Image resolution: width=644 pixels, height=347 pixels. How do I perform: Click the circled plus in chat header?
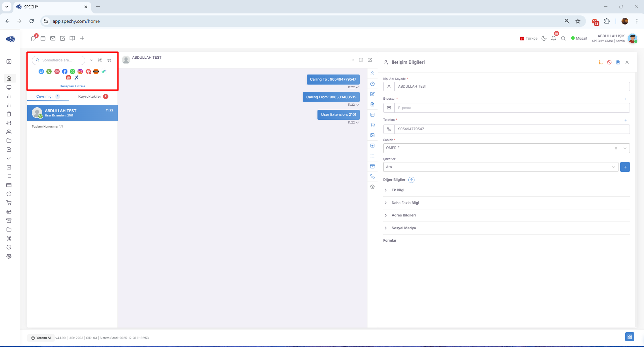pyautogui.click(x=361, y=60)
